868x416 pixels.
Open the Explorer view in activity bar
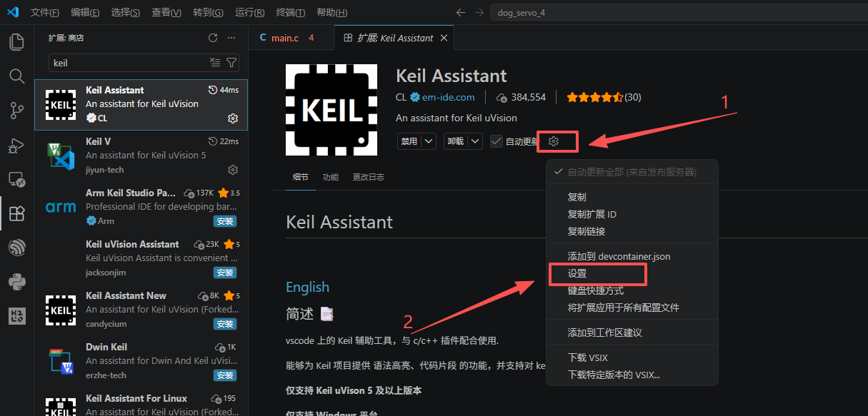click(16, 41)
